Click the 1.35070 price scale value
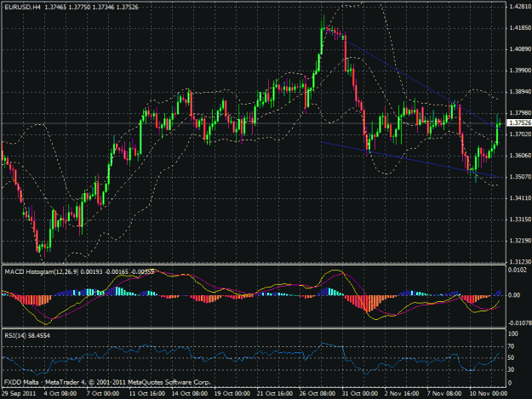This screenshot has height=399, width=532. coord(520,177)
